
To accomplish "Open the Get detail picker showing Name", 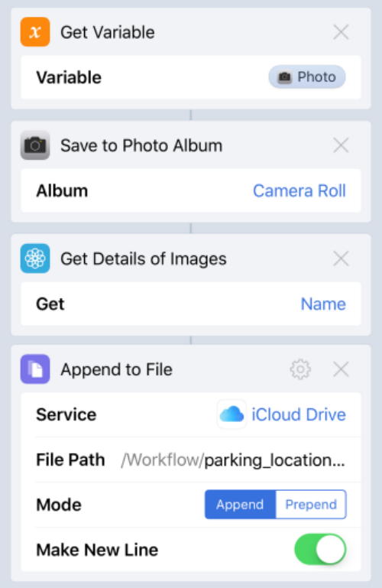I will 323,304.
